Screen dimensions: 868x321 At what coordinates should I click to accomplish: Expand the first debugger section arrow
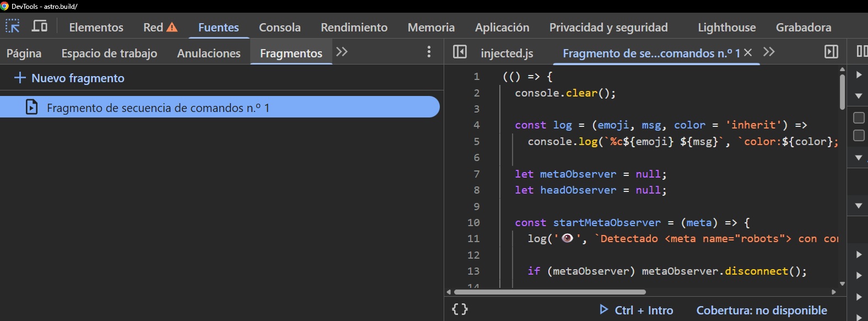pos(859,75)
